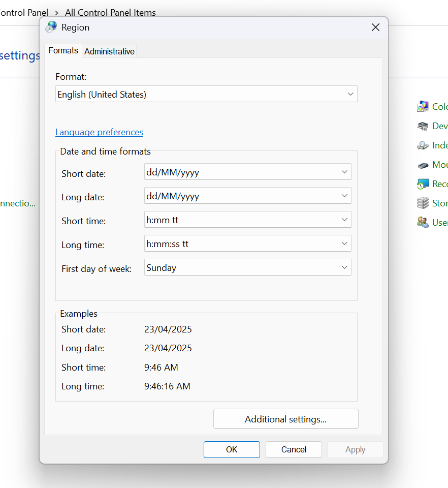This screenshot has width=448, height=488.
Task: Switch to the Formats tab
Action: click(63, 51)
